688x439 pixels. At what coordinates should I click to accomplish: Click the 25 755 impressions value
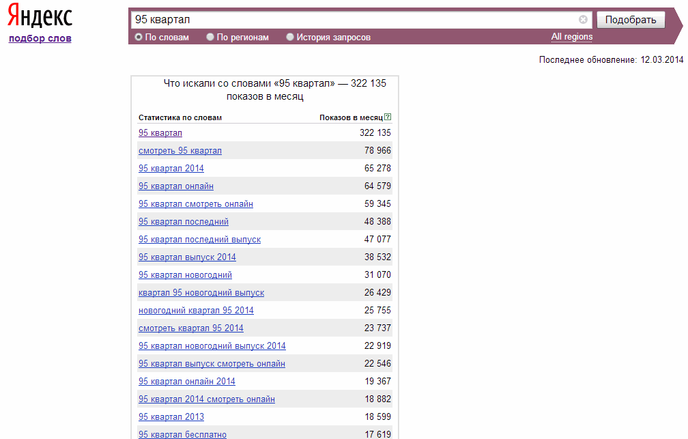377,311
